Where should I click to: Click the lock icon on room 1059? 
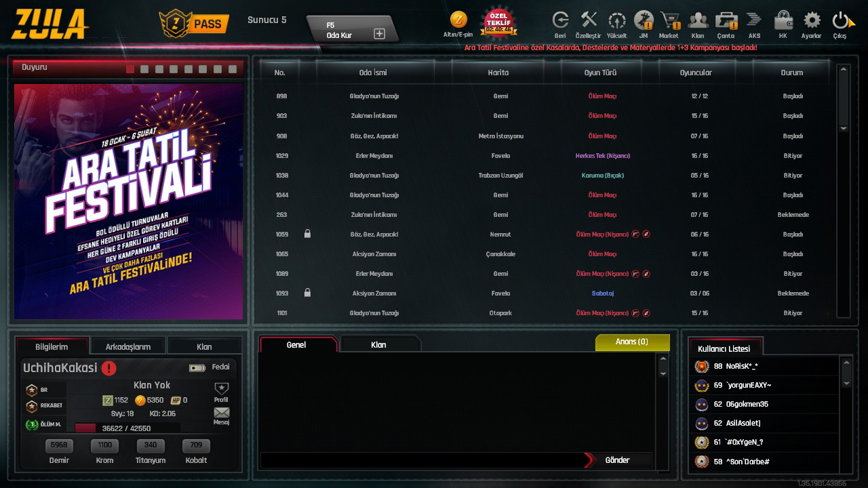pos(307,234)
